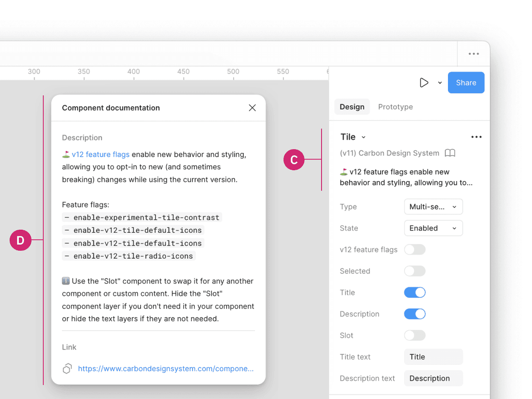Image resolution: width=532 pixels, height=399 pixels.
Task: Click the v12 feature flags link
Action: point(100,154)
